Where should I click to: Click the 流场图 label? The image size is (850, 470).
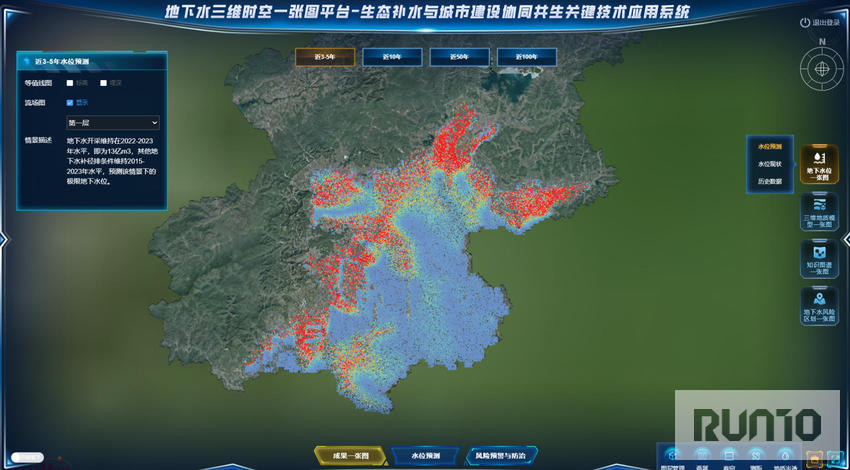click(x=34, y=102)
